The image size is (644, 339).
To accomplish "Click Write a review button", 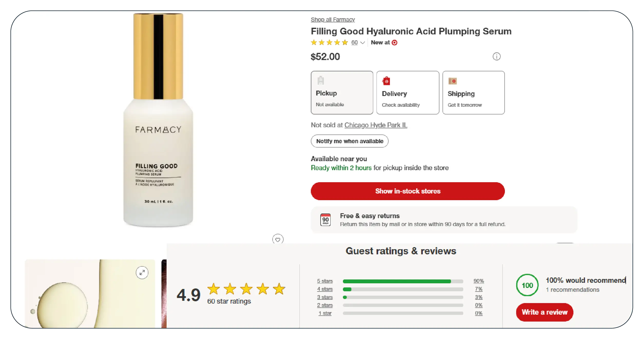I will tap(544, 312).
